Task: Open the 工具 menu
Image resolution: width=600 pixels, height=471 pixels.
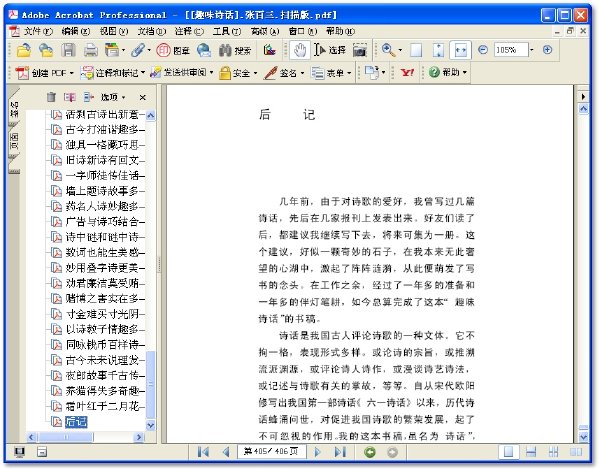Action: click(x=227, y=31)
